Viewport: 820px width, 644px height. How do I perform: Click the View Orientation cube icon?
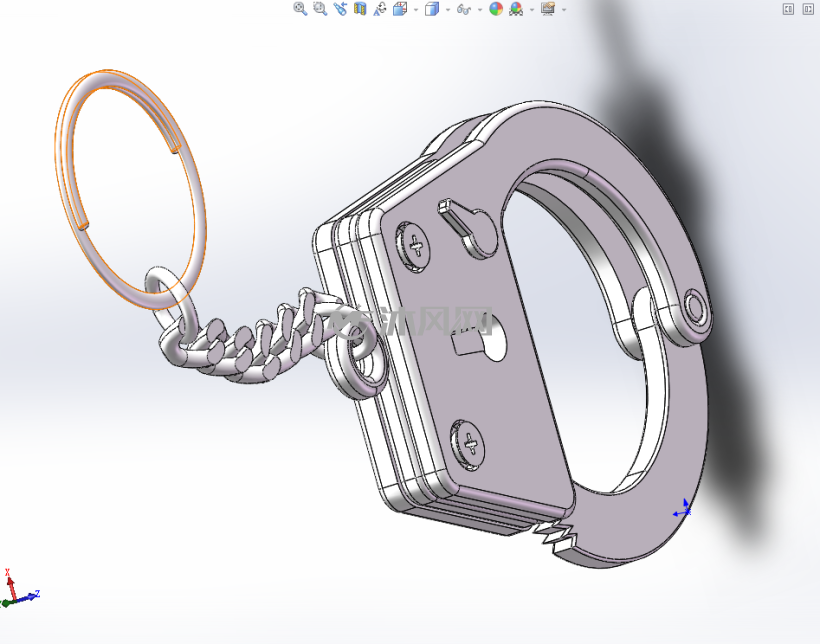pyautogui.click(x=400, y=9)
